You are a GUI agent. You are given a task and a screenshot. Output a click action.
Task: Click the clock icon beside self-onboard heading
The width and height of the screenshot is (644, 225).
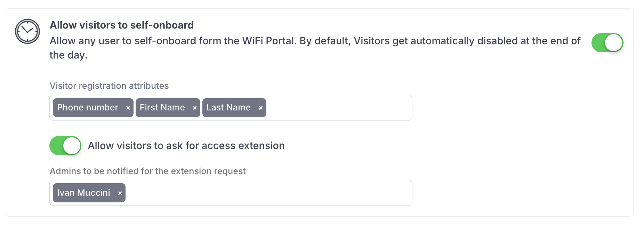pos(27,31)
